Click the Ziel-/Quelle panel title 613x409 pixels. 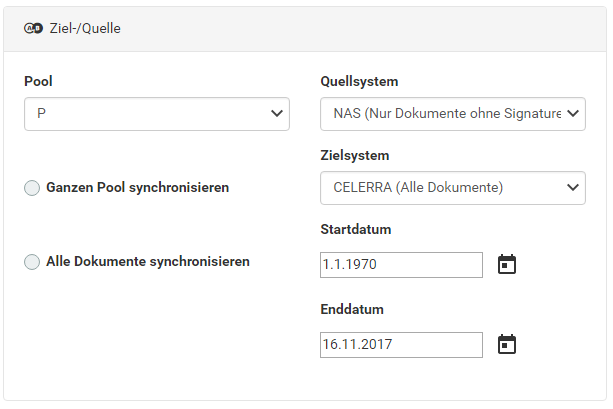tap(85, 29)
